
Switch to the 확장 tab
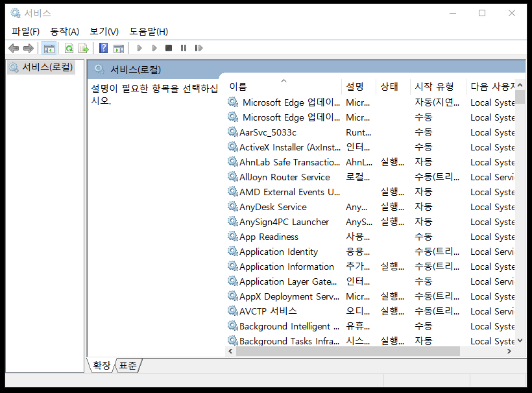click(101, 365)
